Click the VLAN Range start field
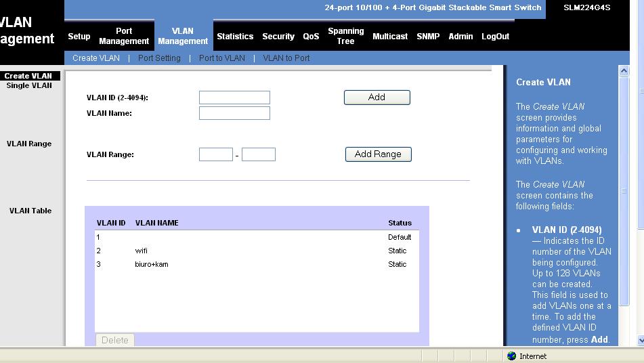The height and width of the screenshot is (363, 644). (216, 154)
